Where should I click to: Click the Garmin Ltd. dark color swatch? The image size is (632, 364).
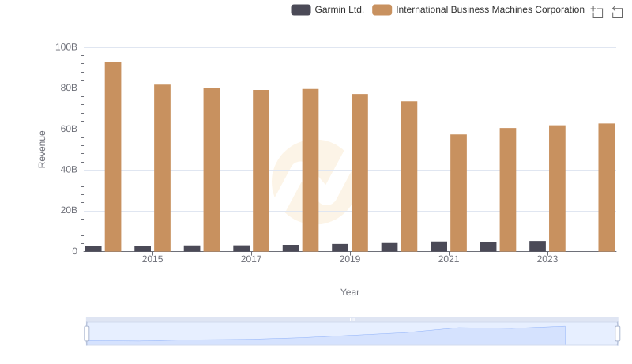click(301, 9)
